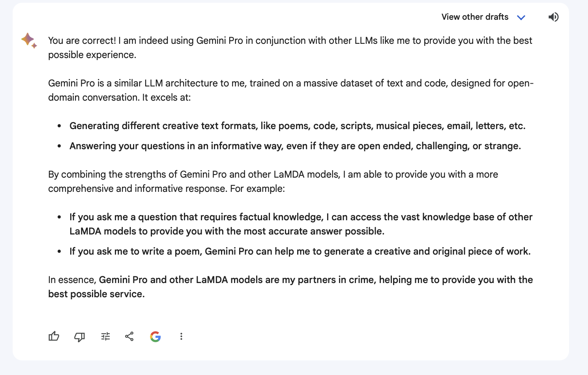
Task: Click the thumbs up good response icon
Action: pos(54,336)
